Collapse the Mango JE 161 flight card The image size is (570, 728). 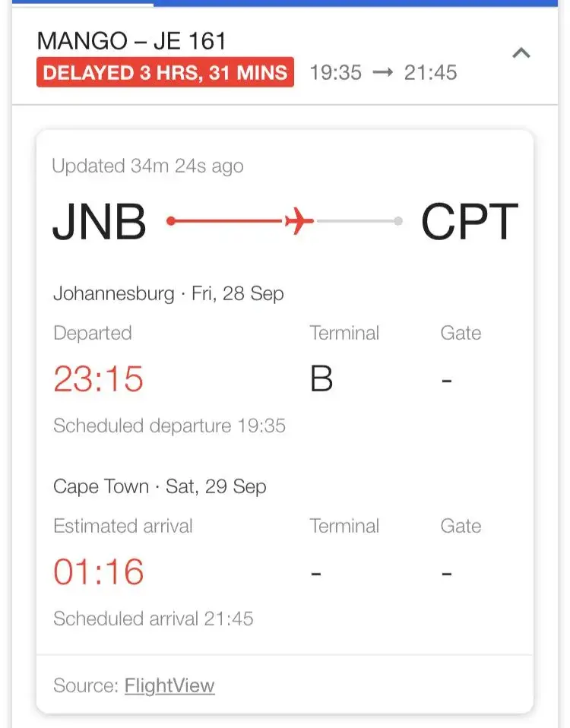tap(521, 53)
